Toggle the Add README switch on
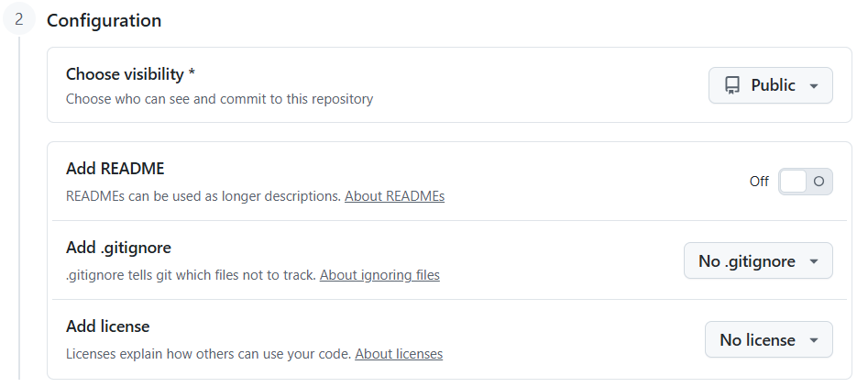 [806, 182]
